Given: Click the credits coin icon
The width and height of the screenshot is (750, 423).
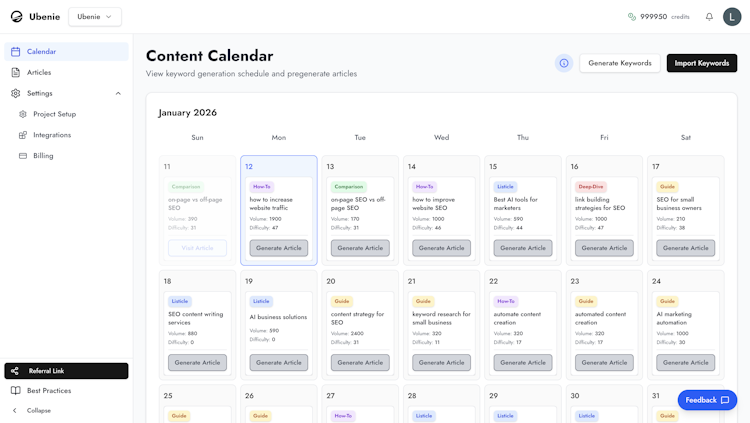Looking at the screenshot, I should pyautogui.click(x=632, y=17).
